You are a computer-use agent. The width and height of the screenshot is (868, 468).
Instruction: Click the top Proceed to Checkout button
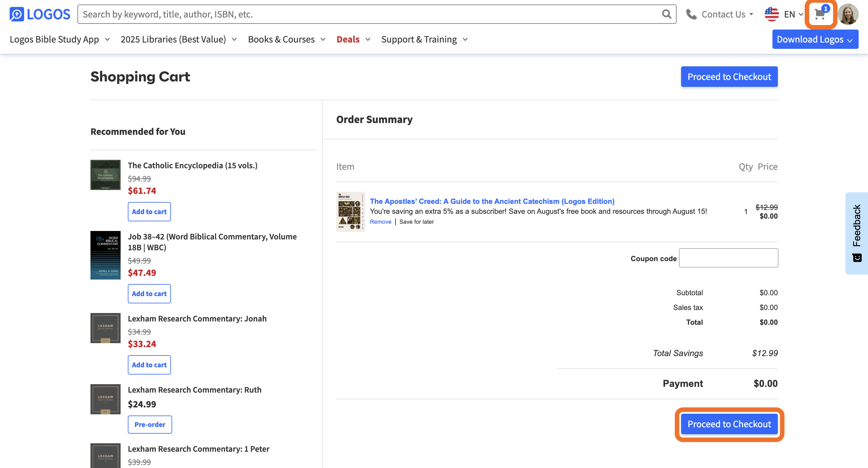[x=729, y=77]
